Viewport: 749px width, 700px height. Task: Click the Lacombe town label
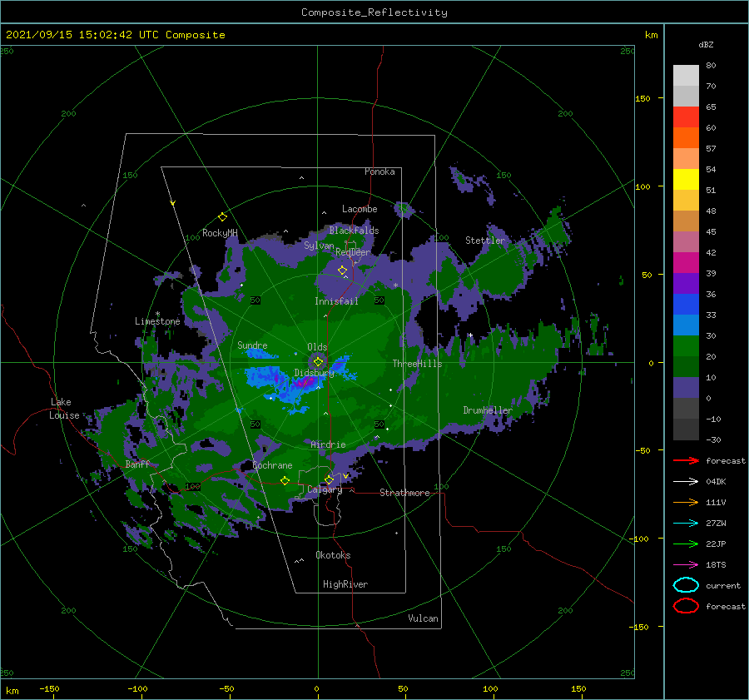point(360,209)
